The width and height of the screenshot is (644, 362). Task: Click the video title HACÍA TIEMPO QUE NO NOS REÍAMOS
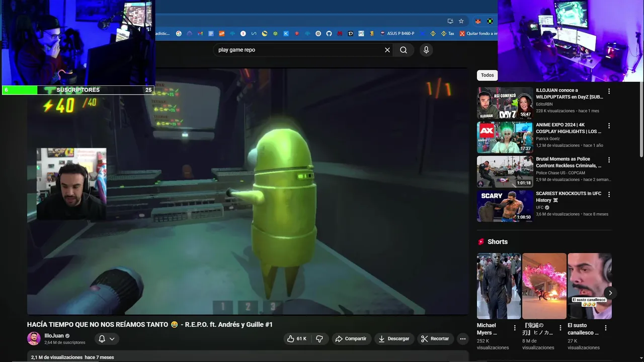point(150,324)
